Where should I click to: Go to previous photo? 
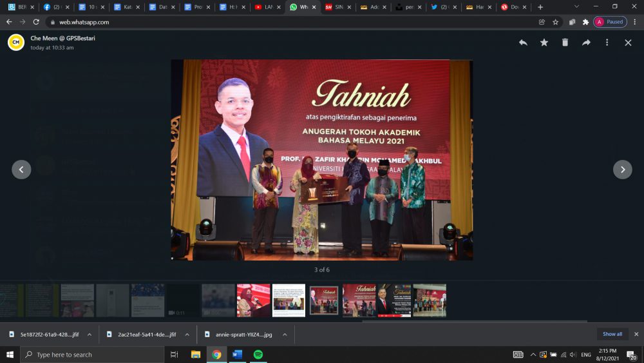(x=21, y=170)
